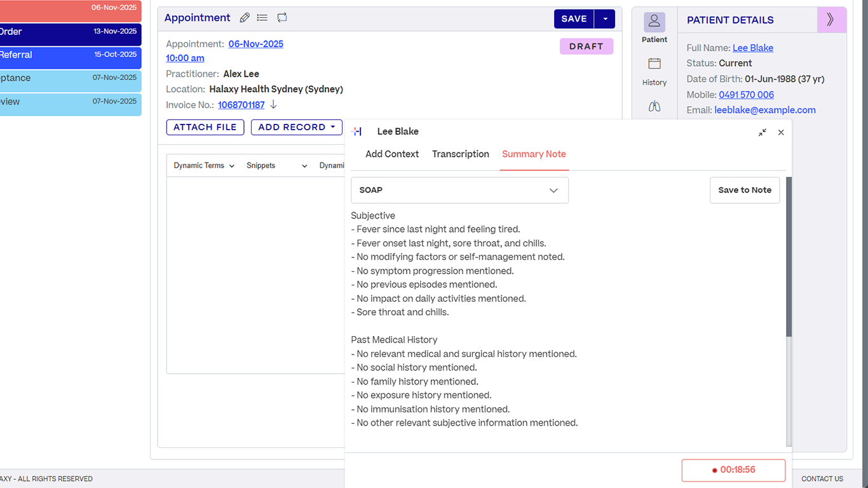This screenshot has width=868, height=488.
Task: Click Save to Note button
Action: tap(745, 190)
